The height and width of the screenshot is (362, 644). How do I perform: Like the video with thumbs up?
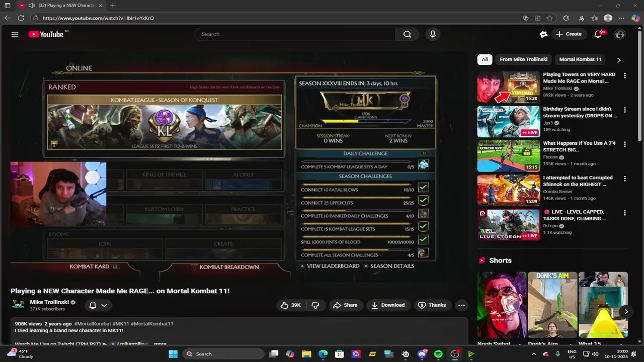click(290, 305)
